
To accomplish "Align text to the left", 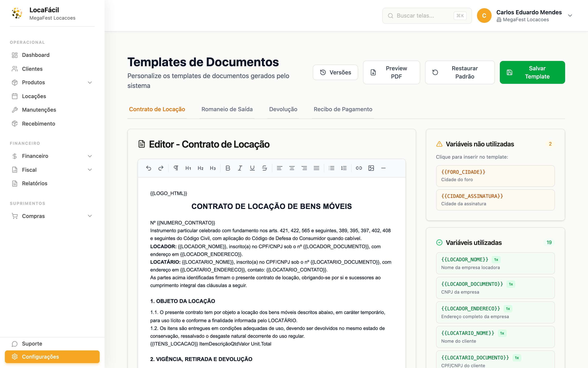I will [x=280, y=168].
